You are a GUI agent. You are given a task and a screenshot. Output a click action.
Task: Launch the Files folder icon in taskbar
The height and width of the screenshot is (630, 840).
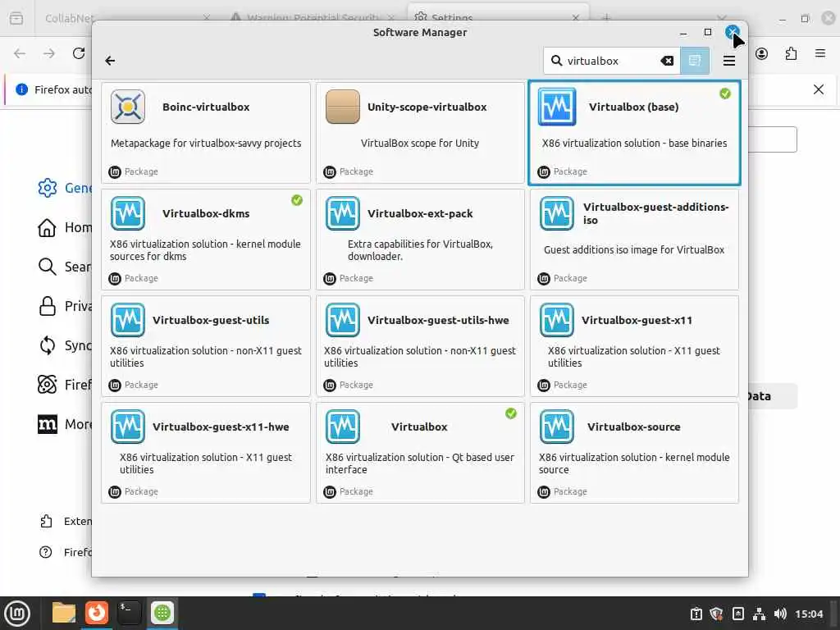tap(63, 613)
